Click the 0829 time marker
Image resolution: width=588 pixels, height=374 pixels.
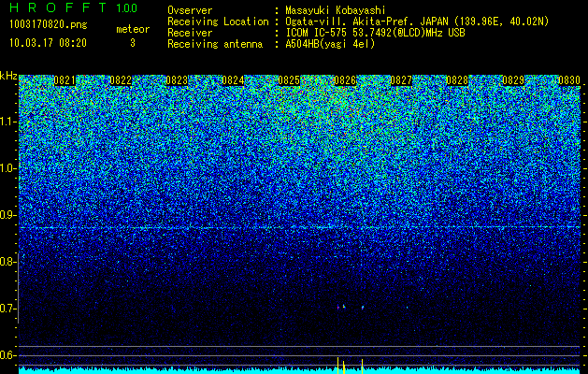click(x=513, y=80)
